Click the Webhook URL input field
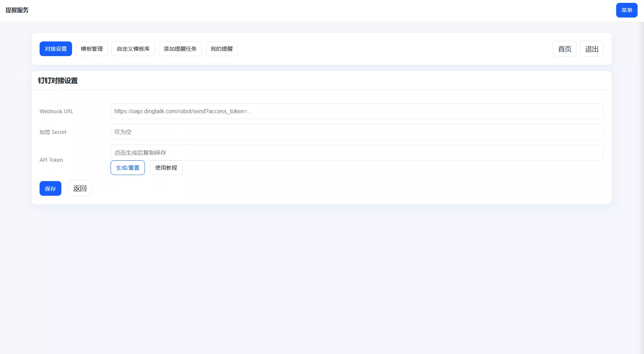Viewport: 644px width, 354px height. coord(357,111)
